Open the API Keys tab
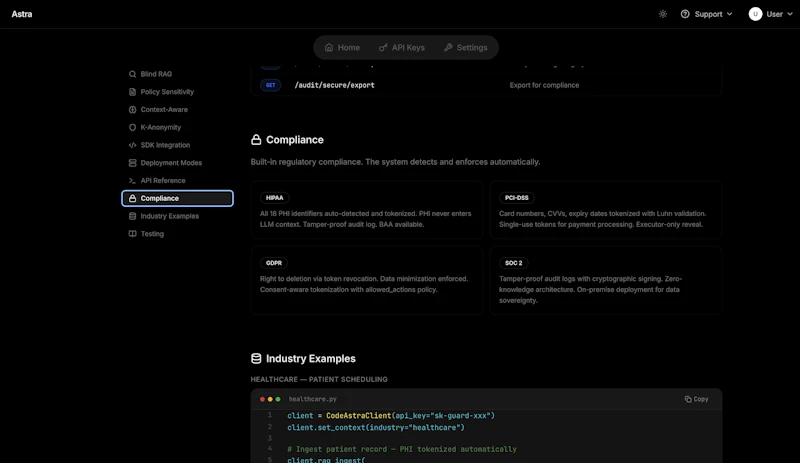The height and width of the screenshot is (463, 800). coord(402,47)
